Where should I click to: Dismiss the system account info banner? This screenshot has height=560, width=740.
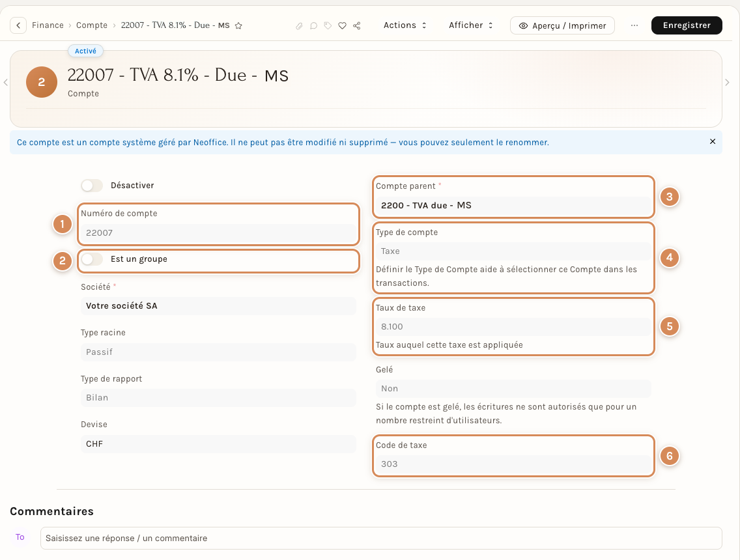(x=713, y=141)
